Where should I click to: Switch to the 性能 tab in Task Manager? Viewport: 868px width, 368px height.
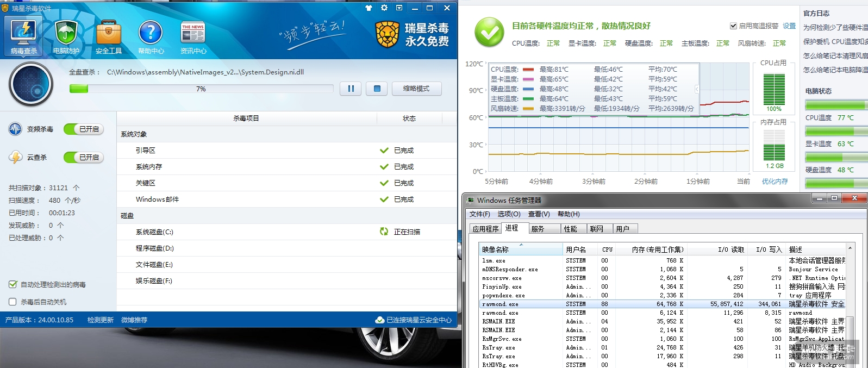(571, 229)
